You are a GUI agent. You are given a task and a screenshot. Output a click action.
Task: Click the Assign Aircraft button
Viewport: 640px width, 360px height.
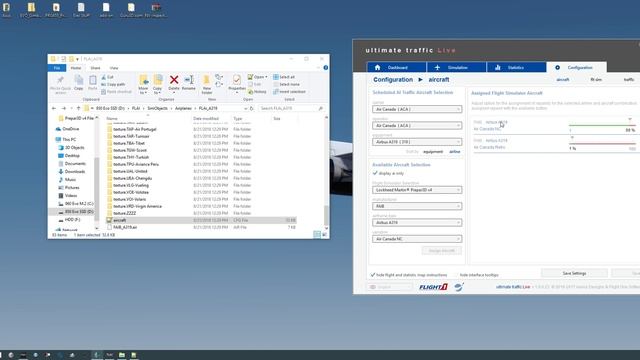click(442, 250)
